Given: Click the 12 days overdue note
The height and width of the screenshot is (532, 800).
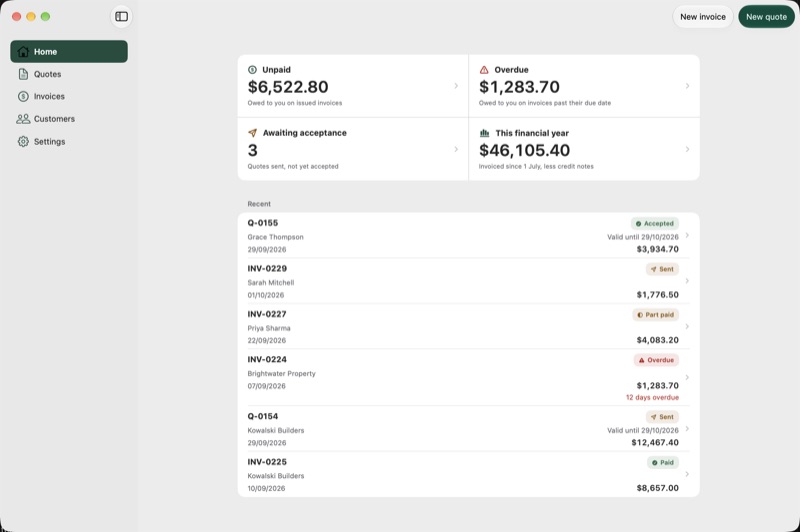Looking at the screenshot, I should [653, 397].
